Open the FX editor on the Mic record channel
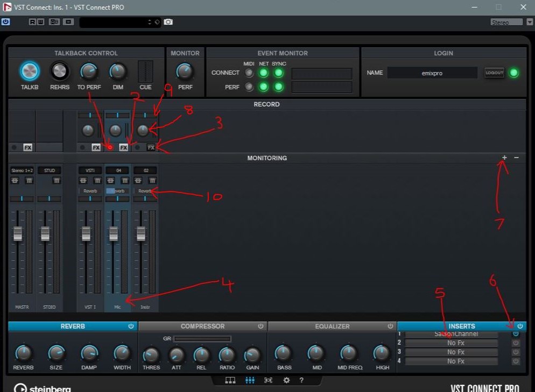 pos(124,147)
